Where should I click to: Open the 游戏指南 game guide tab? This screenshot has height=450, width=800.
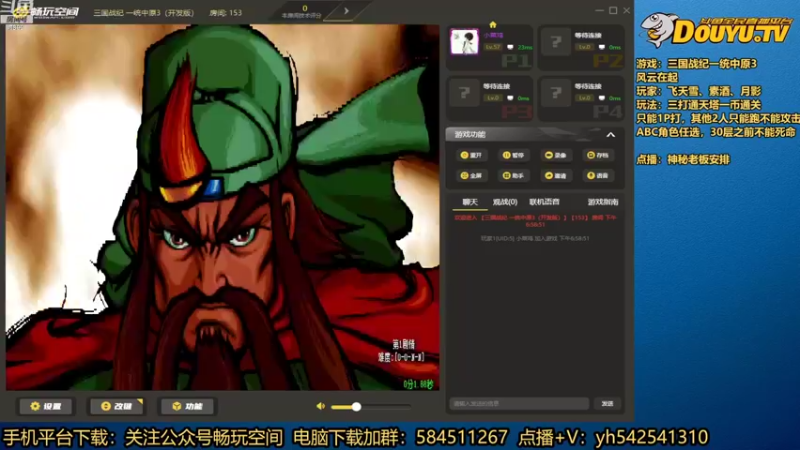(x=603, y=202)
